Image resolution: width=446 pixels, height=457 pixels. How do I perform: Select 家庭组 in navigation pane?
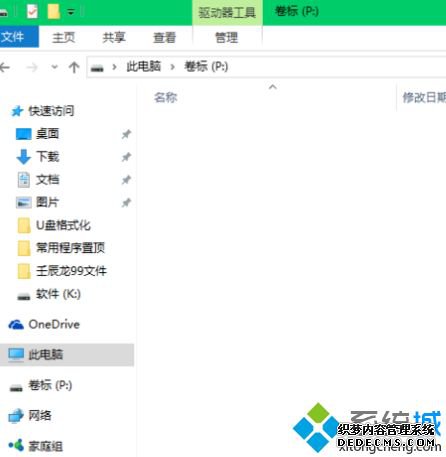pos(46,446)
